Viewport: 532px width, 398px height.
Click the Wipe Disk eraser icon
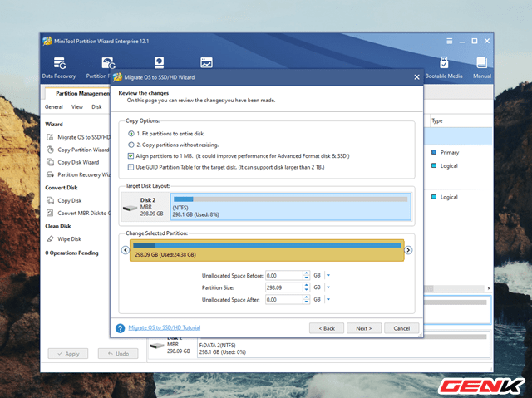pos(50,239)
